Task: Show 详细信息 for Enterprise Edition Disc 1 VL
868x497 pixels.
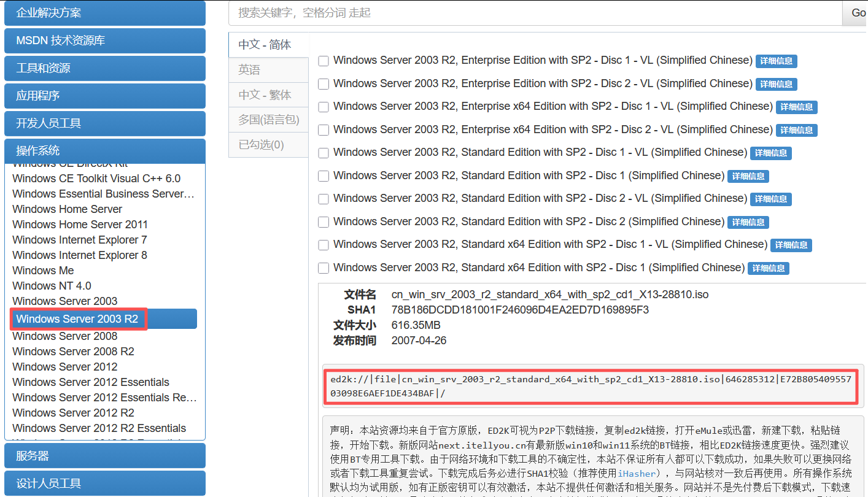Action: click(777, 61)
